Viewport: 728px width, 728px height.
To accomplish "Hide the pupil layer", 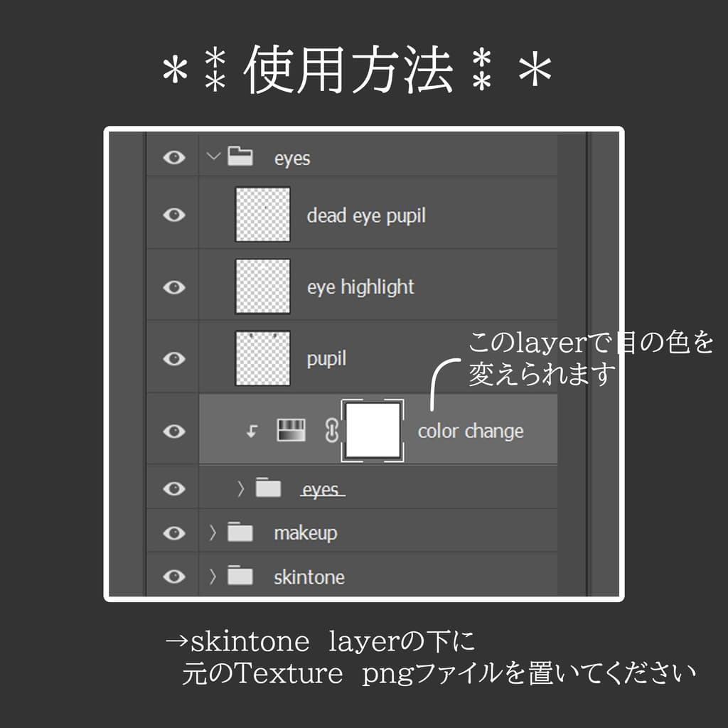I will click(x=172, y=358).
